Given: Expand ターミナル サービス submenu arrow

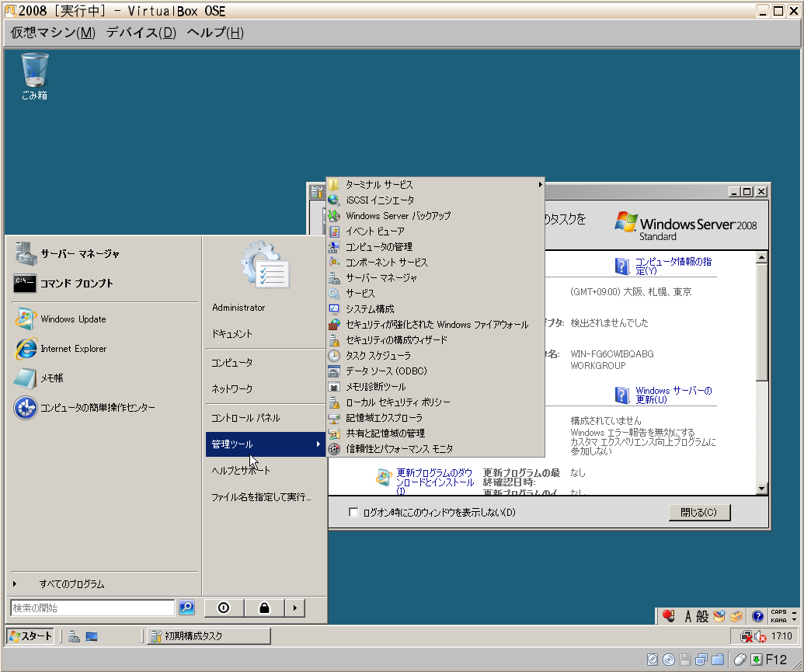Looking at the screenshot, I should pos(540,184).
